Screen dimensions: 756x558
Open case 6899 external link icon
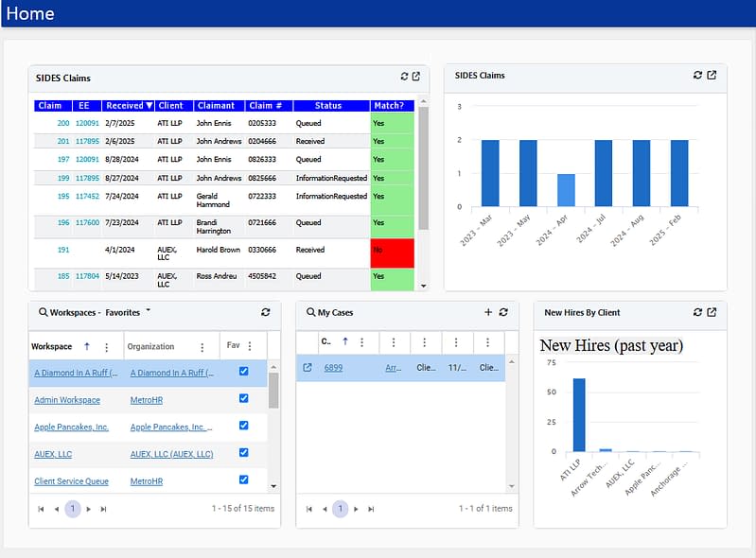tap(308, 368)
